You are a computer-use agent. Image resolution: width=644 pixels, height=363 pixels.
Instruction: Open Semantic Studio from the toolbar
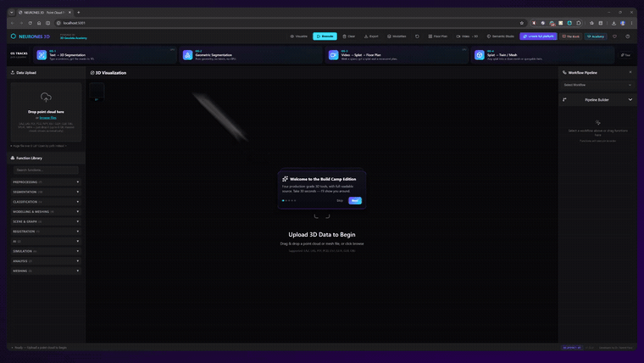click(500, 36)
